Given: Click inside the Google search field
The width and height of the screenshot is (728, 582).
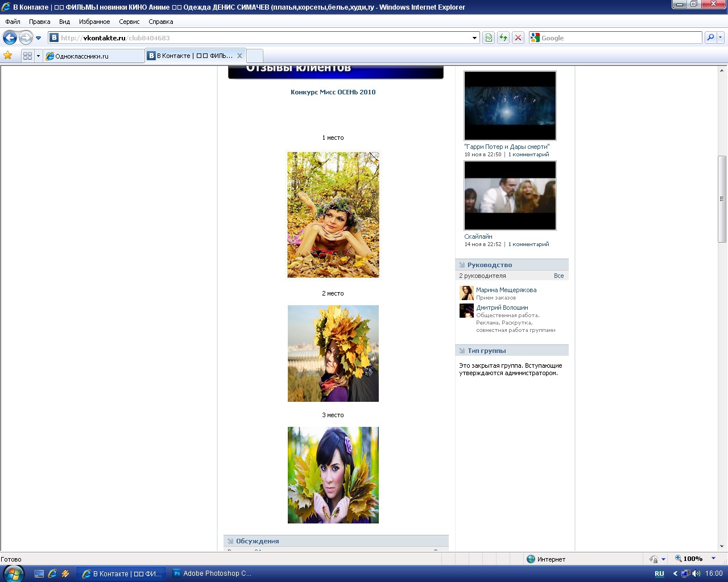Looking at the screenshot, I should point(620,38).
